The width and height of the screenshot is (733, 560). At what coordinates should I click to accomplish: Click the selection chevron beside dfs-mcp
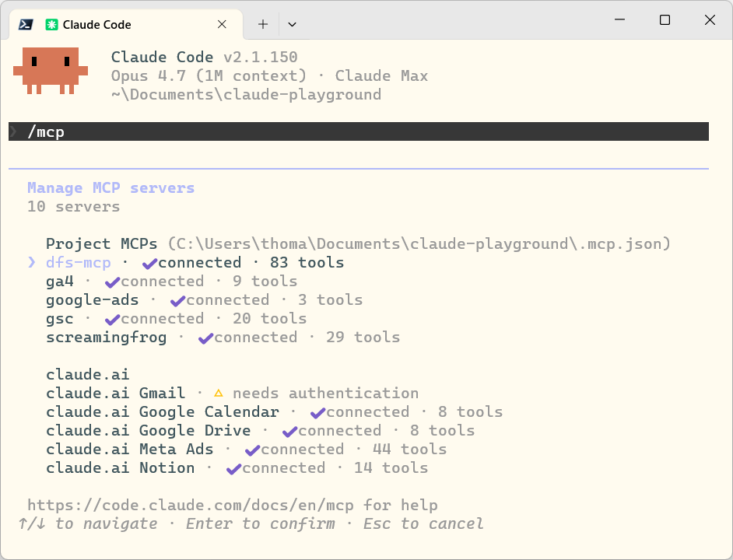32,262
